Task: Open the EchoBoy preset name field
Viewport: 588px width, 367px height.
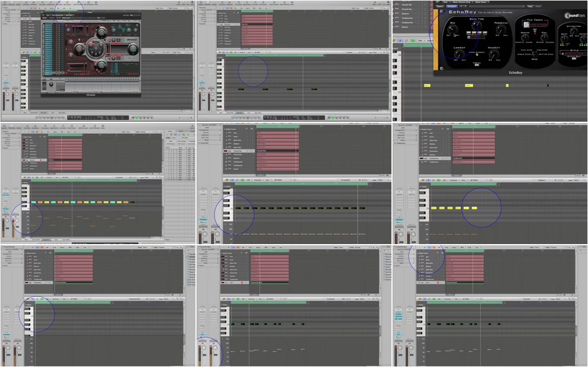Action: click(x=496, y=6)
